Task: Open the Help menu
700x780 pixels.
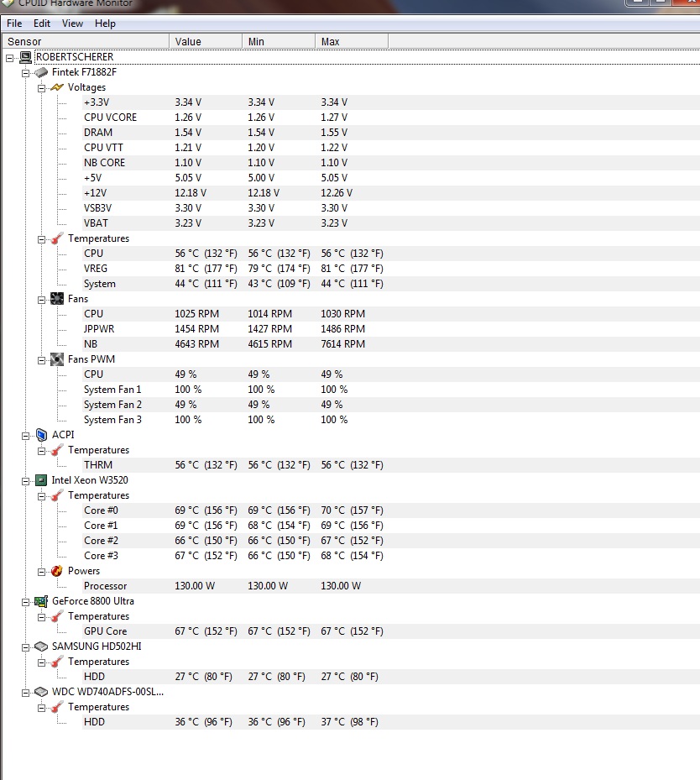Action: coord(106,24)
